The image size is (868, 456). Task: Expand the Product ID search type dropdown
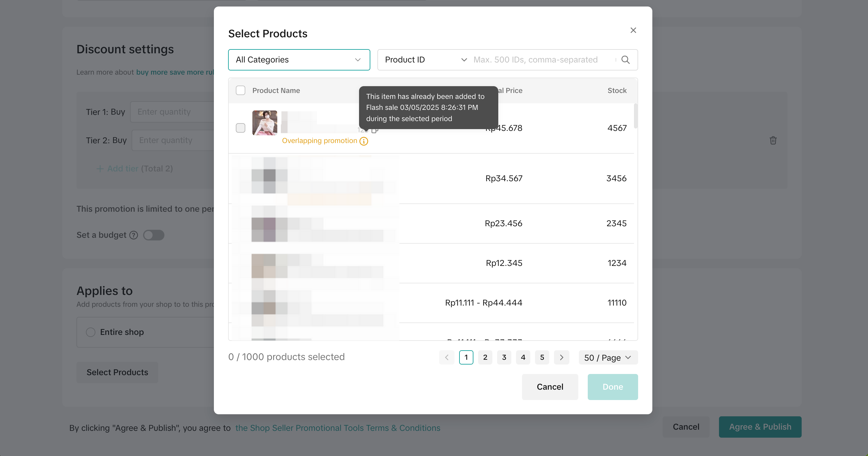[x=425, y=60]
